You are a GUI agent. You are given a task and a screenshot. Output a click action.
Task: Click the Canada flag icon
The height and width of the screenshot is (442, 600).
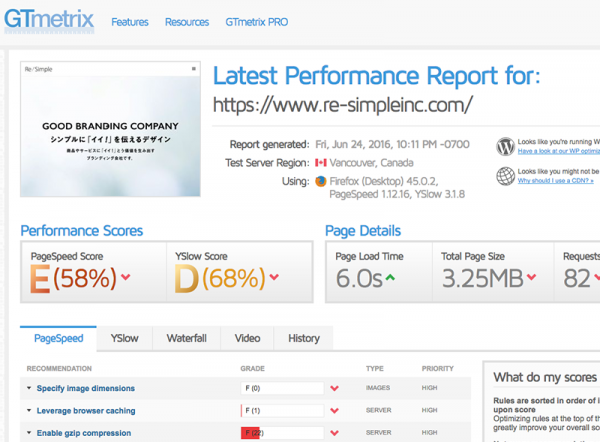(x=321, y=163)
